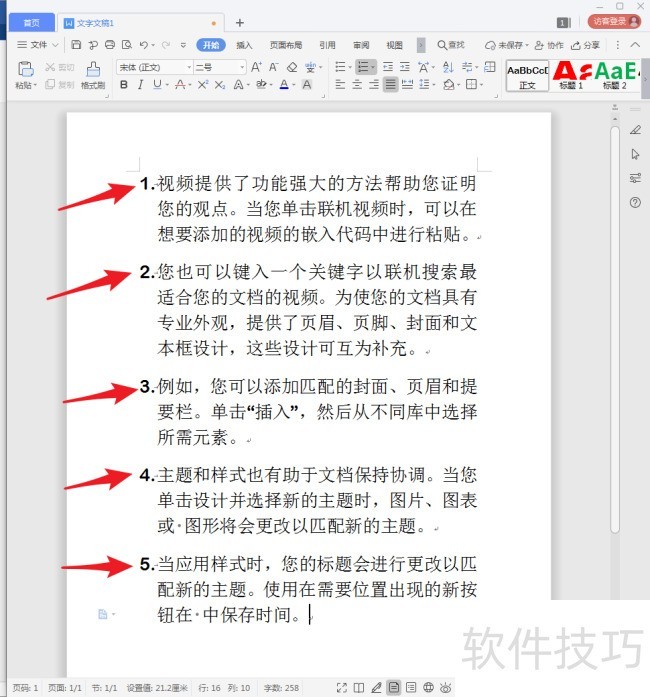Apply the 正文 style thumbnail
Viewport: 650px width, 697px height.
click(527, 75)
